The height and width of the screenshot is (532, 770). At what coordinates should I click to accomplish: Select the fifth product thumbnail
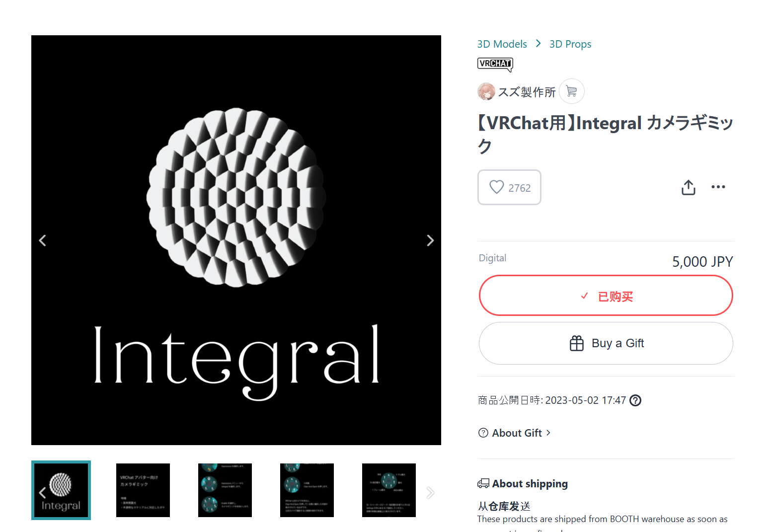tap(389, 490)
